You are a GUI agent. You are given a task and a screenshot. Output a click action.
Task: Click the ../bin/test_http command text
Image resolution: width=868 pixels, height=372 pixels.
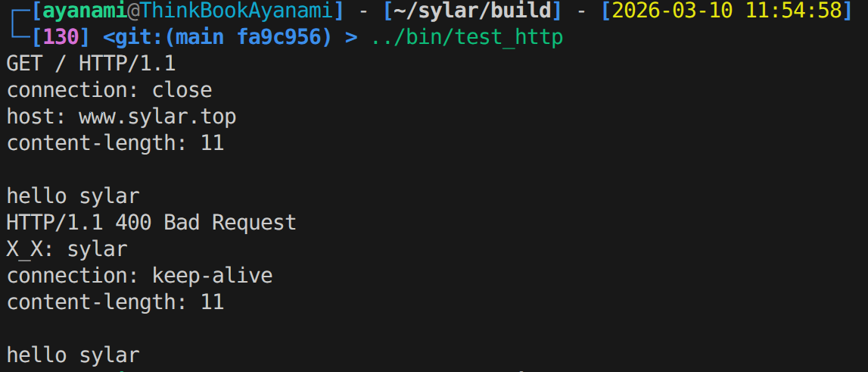tap(466, 37)
